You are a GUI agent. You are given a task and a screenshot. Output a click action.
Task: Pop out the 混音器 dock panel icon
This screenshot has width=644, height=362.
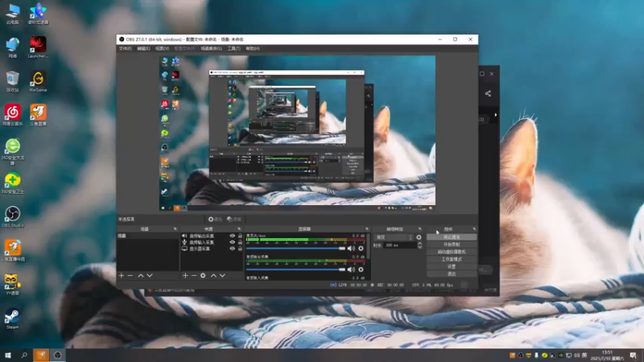point(367,229)
